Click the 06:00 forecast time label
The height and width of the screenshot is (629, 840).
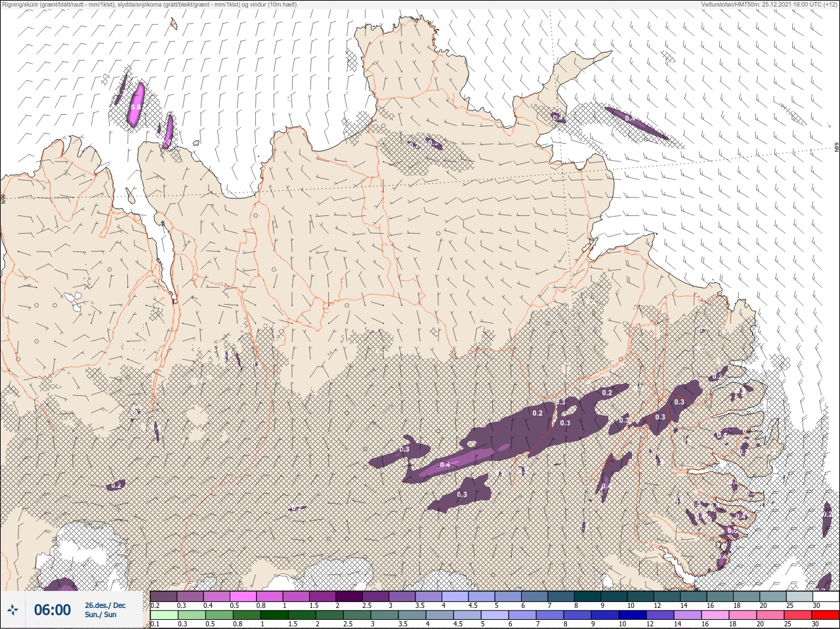(52, 611)
